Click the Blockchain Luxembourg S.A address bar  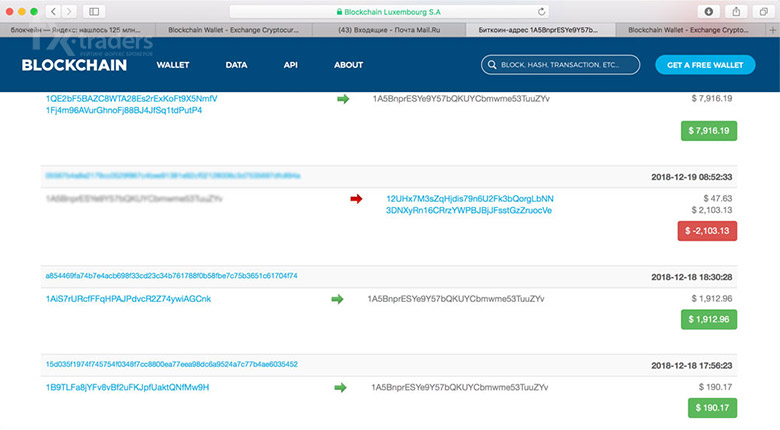pyautogui.click(x=389, y=11)
